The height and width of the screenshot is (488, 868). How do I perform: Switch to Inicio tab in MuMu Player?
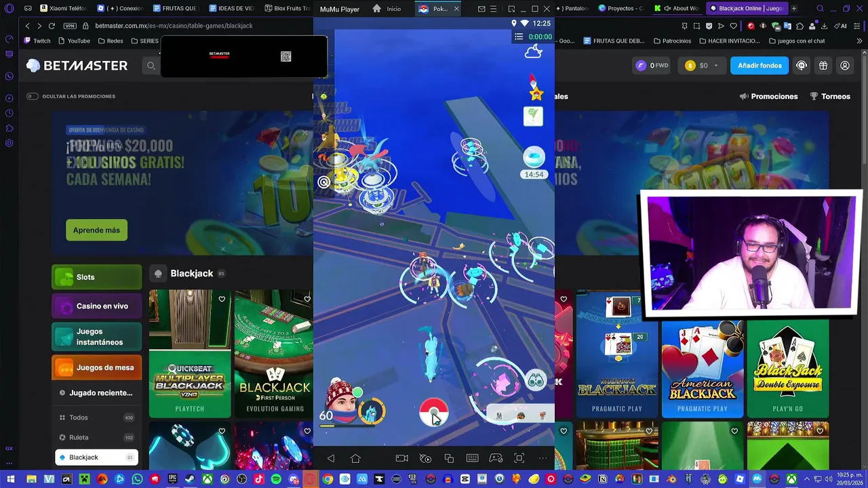pos(387,9)
